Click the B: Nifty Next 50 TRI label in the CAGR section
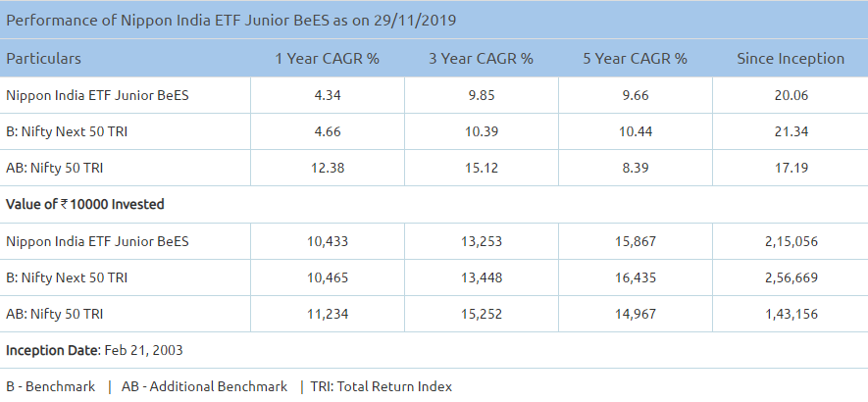This screenshot has width=868, height=402. [x=67, y=131]
